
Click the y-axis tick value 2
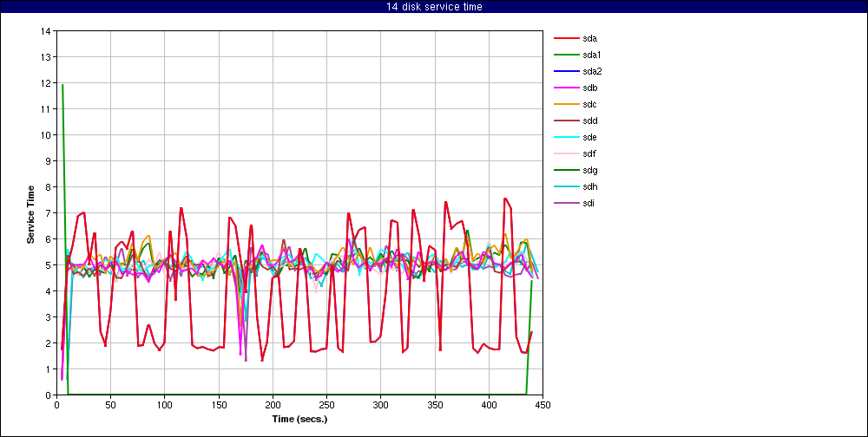(x=48, y=343)
